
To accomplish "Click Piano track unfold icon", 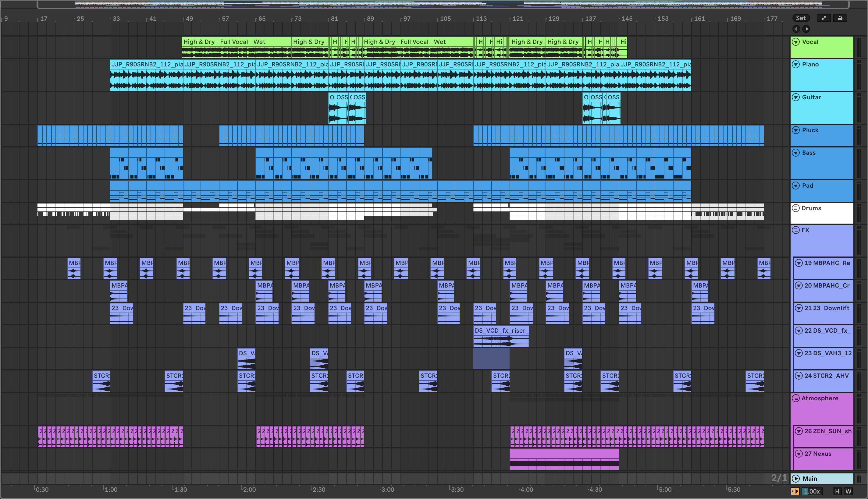I will 796,65.
